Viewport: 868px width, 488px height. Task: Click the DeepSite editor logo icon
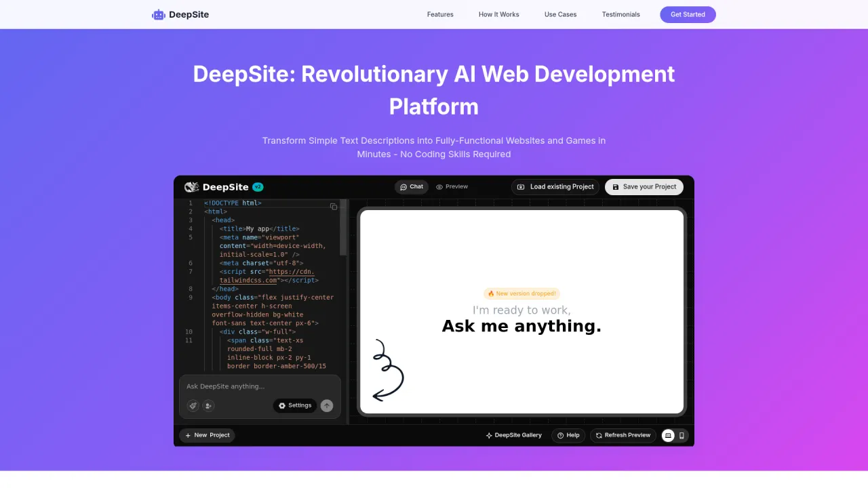[x=191, y=187]
